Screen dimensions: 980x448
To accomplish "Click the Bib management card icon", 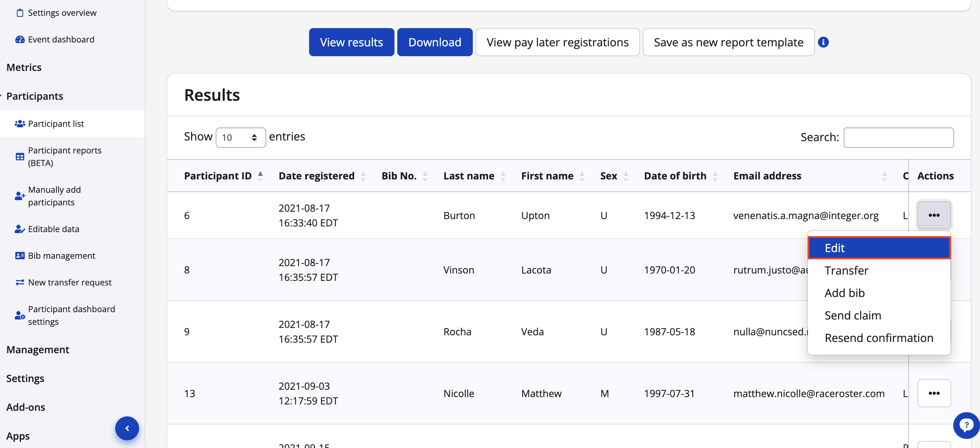I will [x=20, y=256].
